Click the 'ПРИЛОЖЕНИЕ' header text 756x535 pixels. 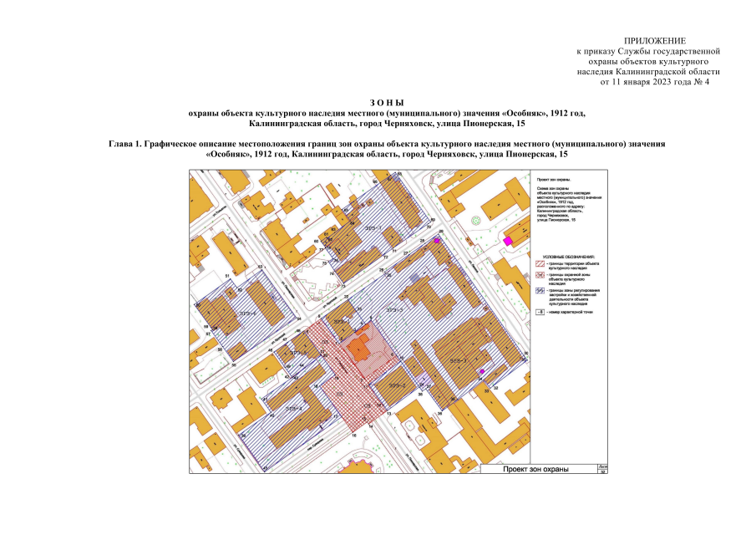[x=655, y=41]
